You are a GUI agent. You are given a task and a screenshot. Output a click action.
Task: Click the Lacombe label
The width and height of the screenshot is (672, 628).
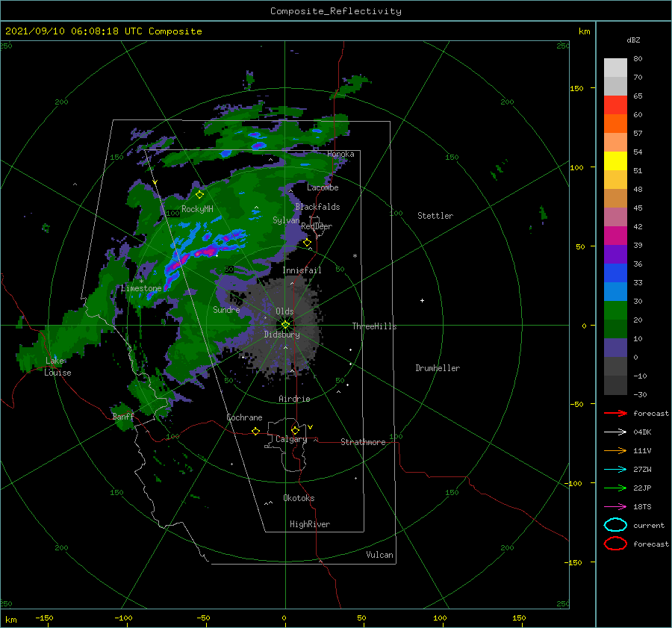pos(323,187)
